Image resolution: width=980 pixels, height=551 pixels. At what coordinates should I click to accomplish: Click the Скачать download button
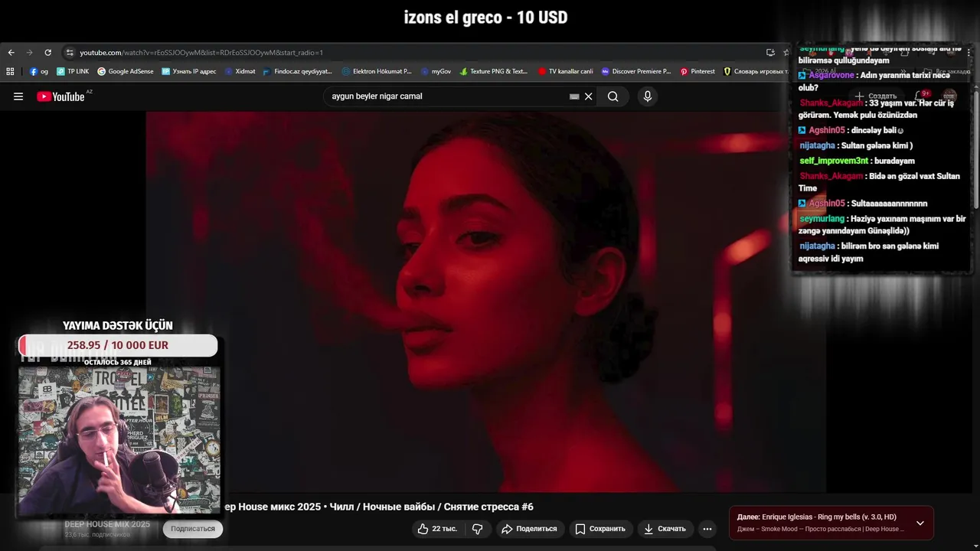(665, 529)
